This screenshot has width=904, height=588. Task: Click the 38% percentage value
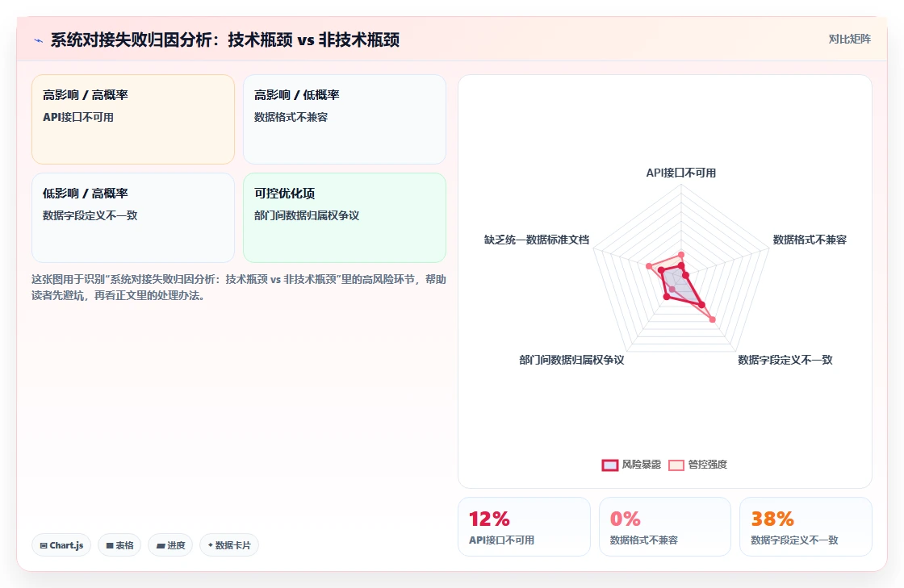772,519
